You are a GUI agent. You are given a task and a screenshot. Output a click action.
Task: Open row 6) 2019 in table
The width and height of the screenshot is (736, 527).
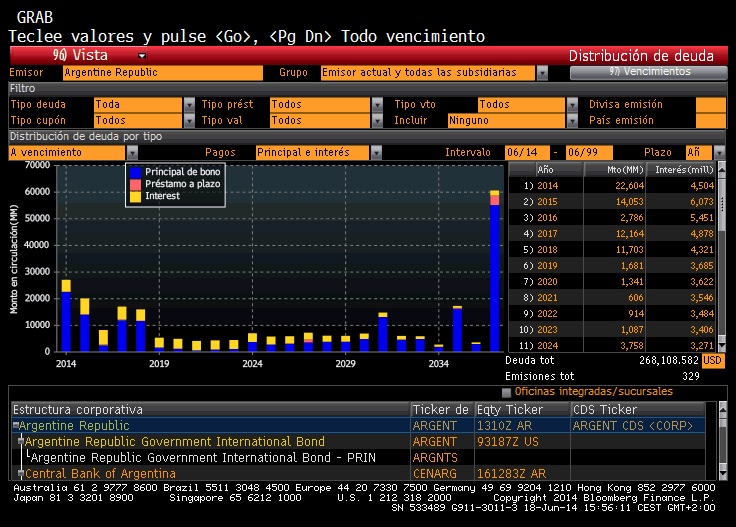point(612,266)
